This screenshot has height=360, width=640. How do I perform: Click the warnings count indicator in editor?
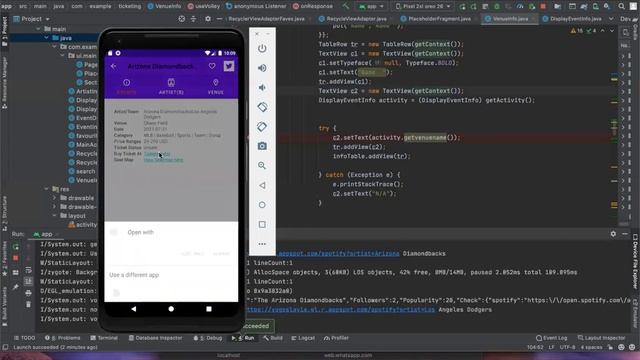pos(577,31)
